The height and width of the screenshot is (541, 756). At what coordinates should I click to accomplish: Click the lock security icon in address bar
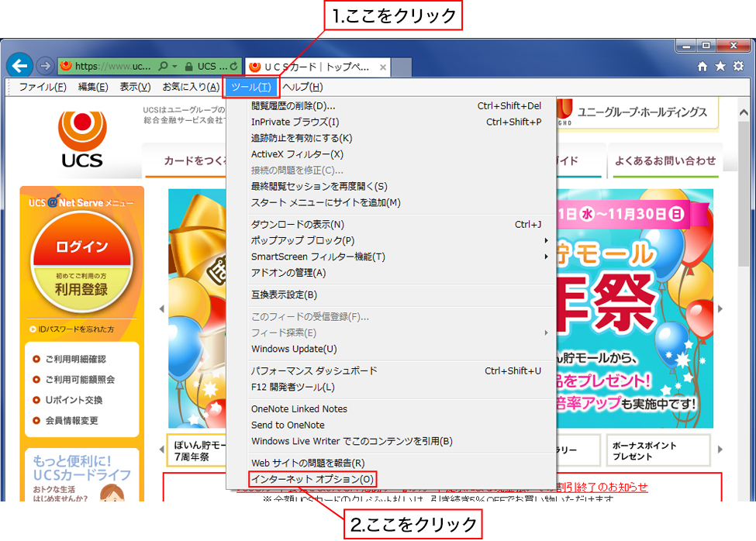click(x=189, y=67)
